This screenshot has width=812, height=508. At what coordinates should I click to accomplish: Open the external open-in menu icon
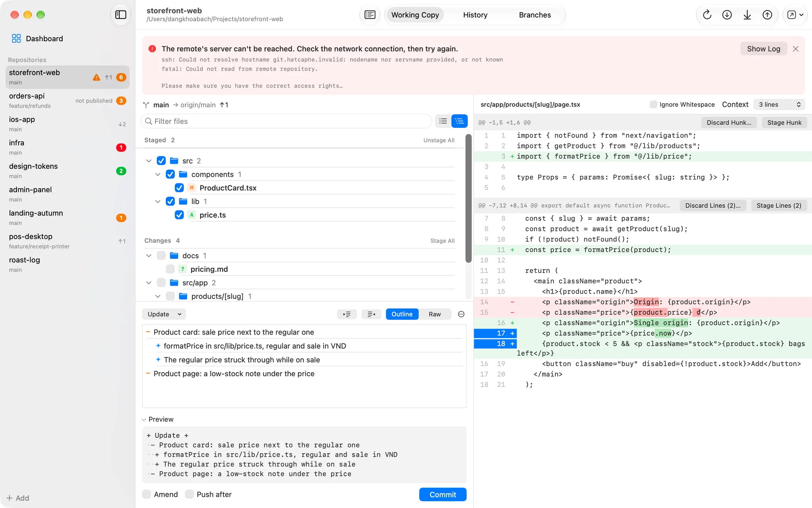pos(795,15)
